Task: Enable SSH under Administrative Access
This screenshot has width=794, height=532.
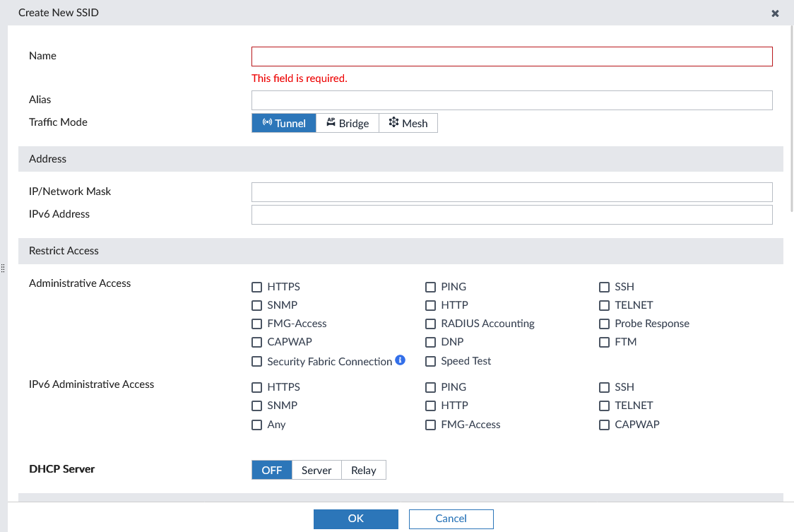Action: pos(604,288)
